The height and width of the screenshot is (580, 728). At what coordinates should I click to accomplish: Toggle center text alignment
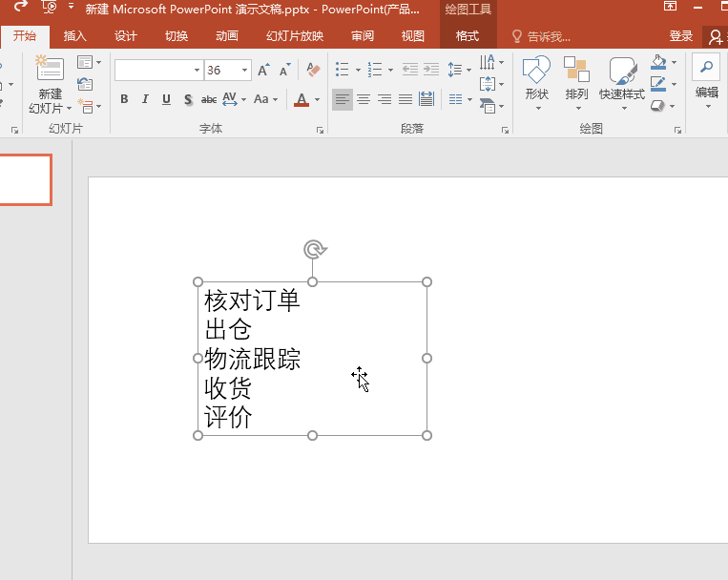pyautogui.click(x=364, y=99)
